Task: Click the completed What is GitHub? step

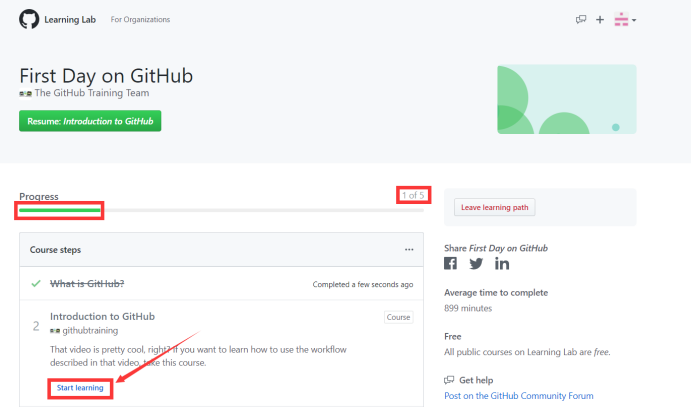Action: [x=87, y=284]
